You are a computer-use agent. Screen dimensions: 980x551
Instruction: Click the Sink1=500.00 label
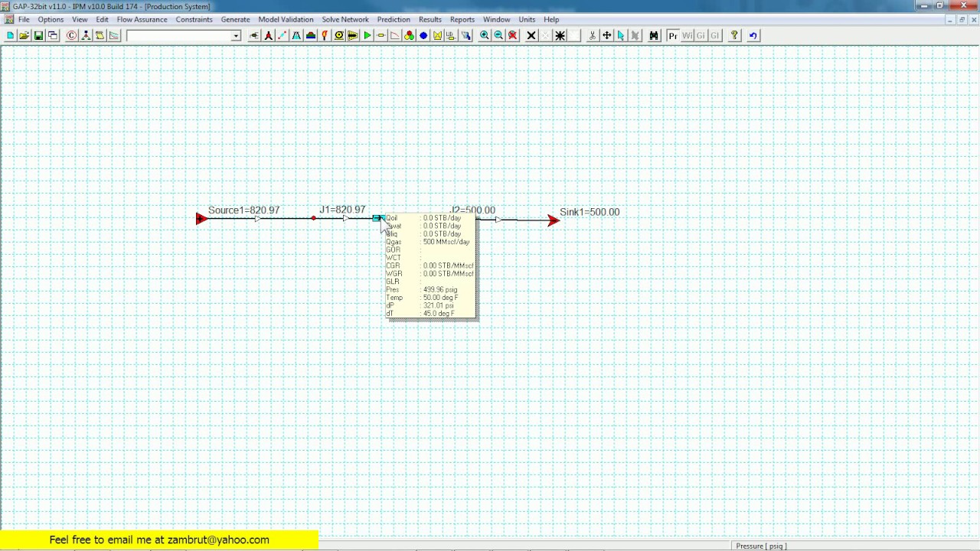[590, 212]
